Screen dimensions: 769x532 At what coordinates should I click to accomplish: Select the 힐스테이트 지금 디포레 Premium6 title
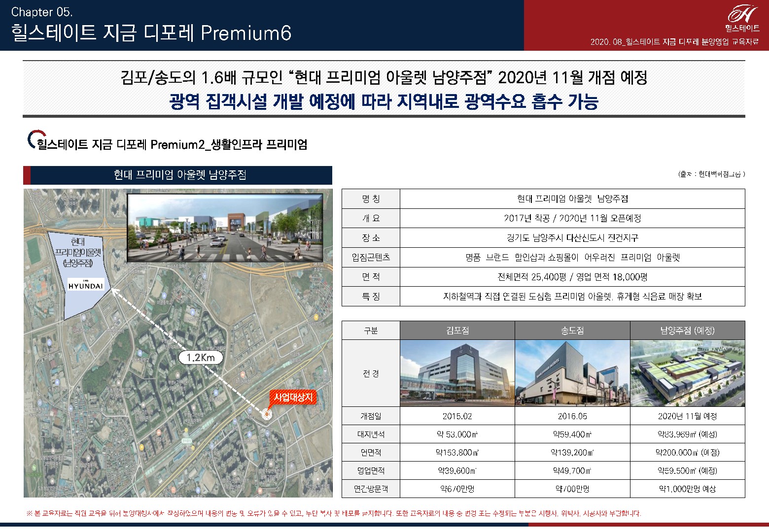point(151,33)
